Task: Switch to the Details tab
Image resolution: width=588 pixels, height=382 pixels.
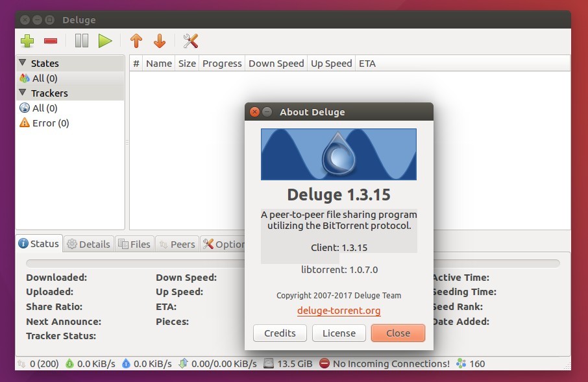Action: [x=89, y=245]
